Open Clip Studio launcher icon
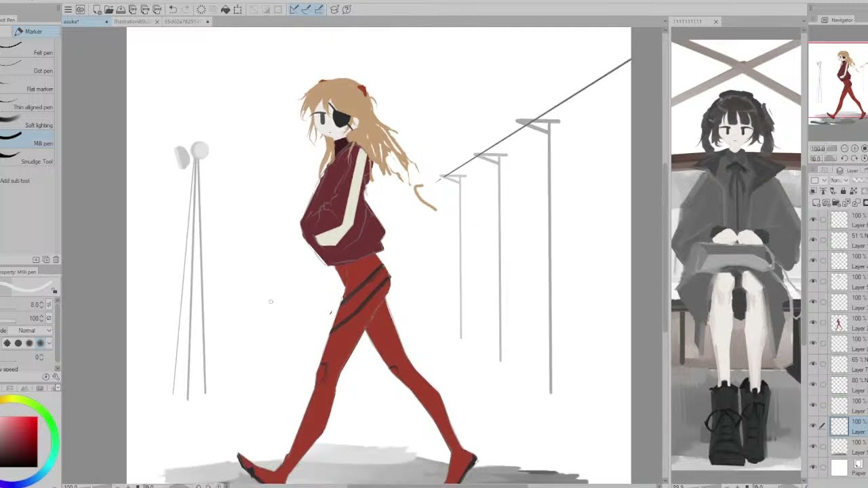 point(80,9)
